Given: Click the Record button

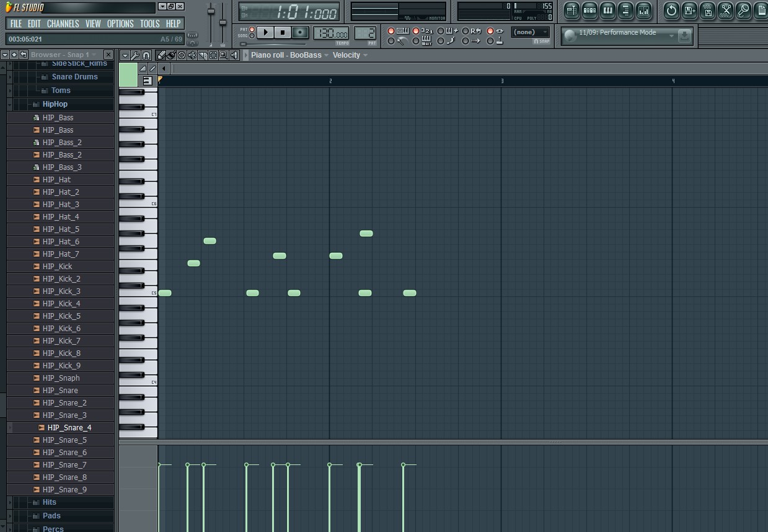Looking at the screenshot, I should pos(301,32).
